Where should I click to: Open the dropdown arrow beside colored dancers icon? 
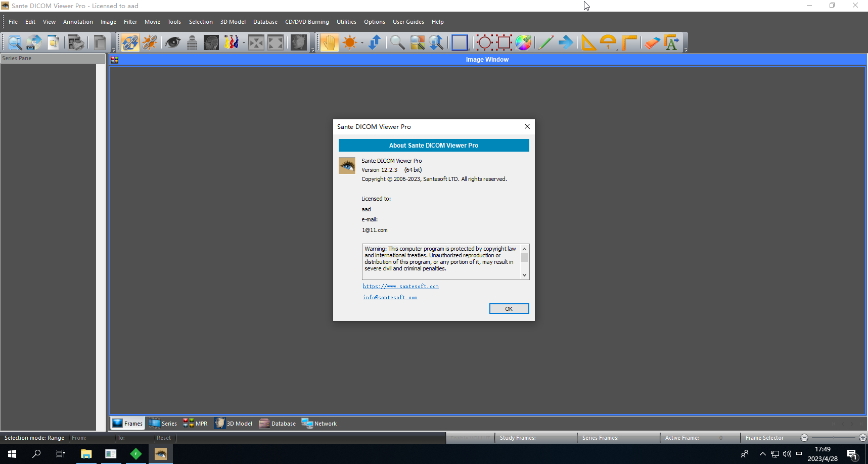[244, 42]
